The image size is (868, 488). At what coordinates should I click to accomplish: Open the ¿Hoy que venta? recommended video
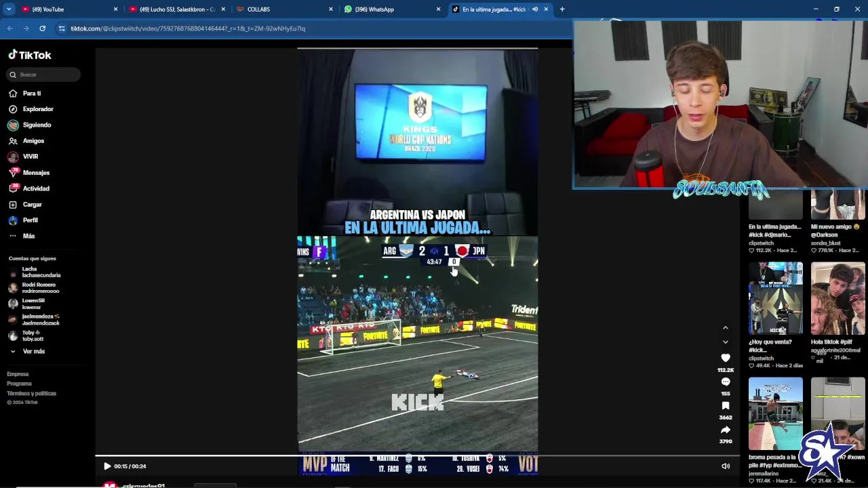tap(775, 298)
